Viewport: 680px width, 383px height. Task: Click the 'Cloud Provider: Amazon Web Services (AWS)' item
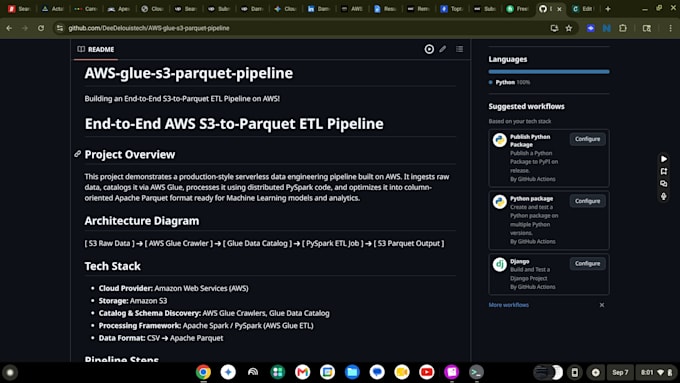pyautogui.click(x=173, y=288)
